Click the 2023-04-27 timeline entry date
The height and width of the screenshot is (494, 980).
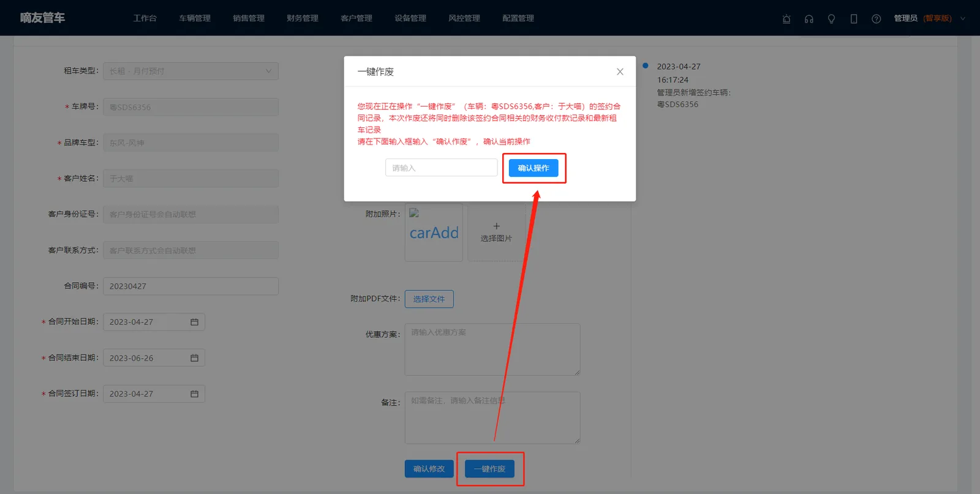click(679, 67)
